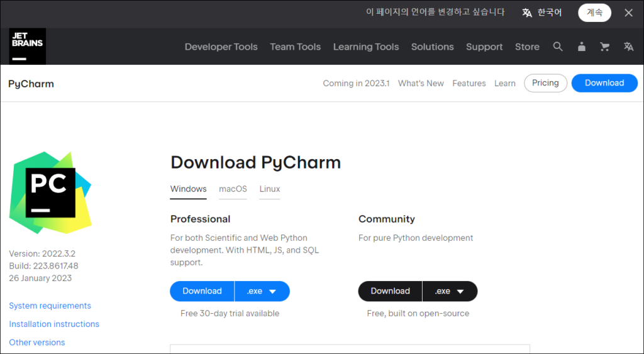
Task: Click the Build: 223.8617.48 text
Action: click(43, 266)
